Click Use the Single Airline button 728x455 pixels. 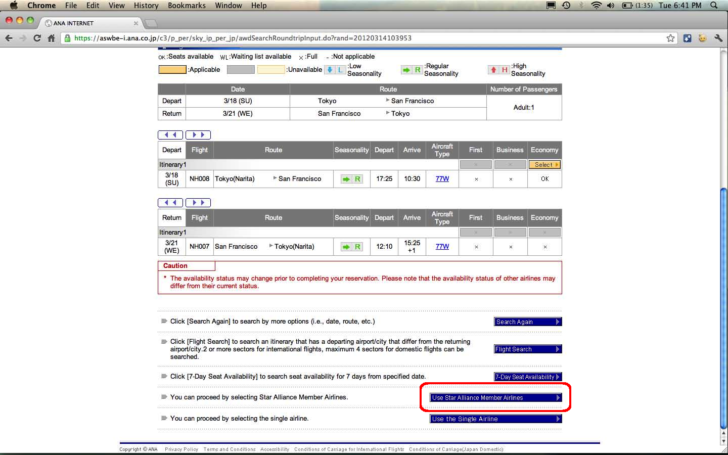coord(496,419)
